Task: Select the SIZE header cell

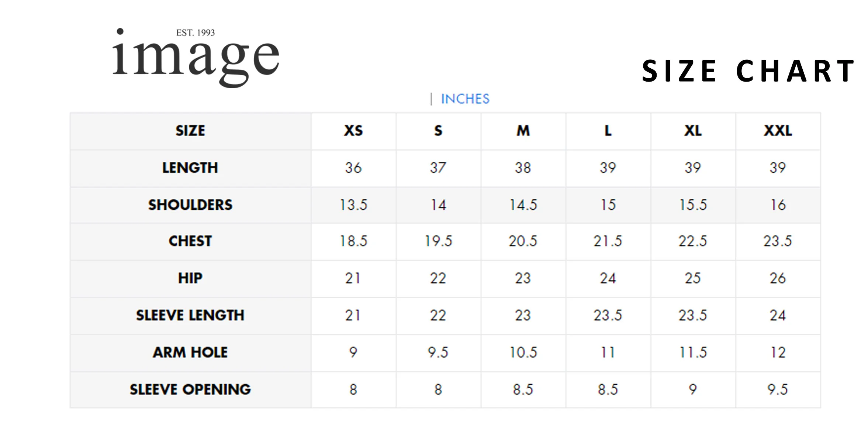Action: click(x=190, y=131)
